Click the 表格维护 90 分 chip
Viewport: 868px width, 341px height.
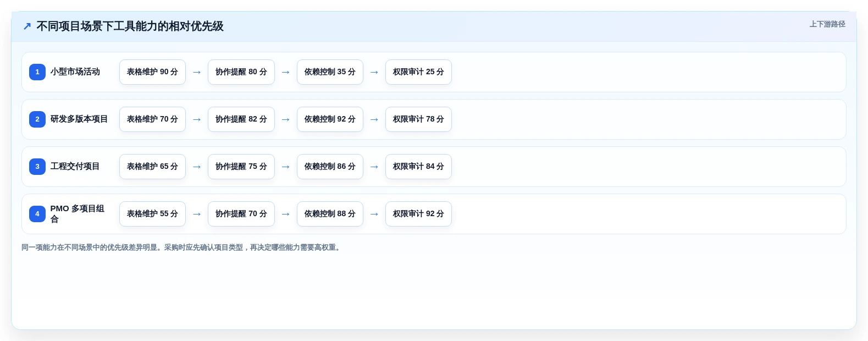[x=152, y=72]
